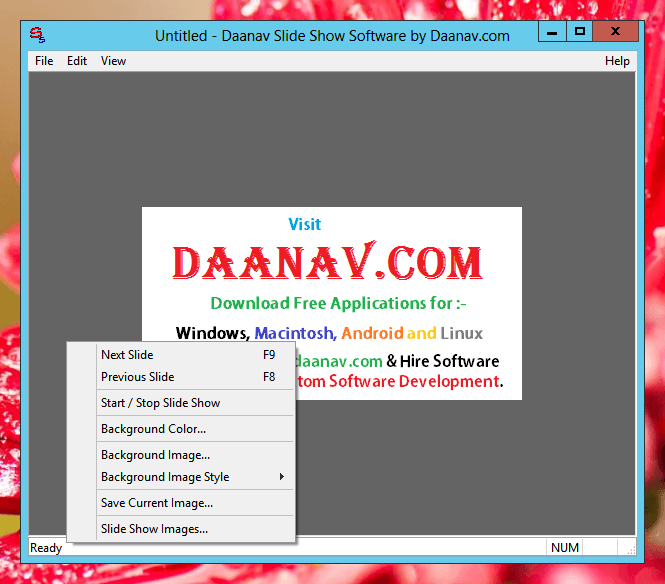Open the View menu
Screen dimensions: 665x584
113,61
